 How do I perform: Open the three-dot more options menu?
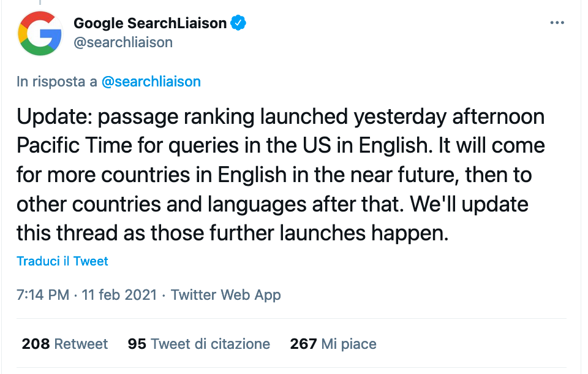(557, 23)
